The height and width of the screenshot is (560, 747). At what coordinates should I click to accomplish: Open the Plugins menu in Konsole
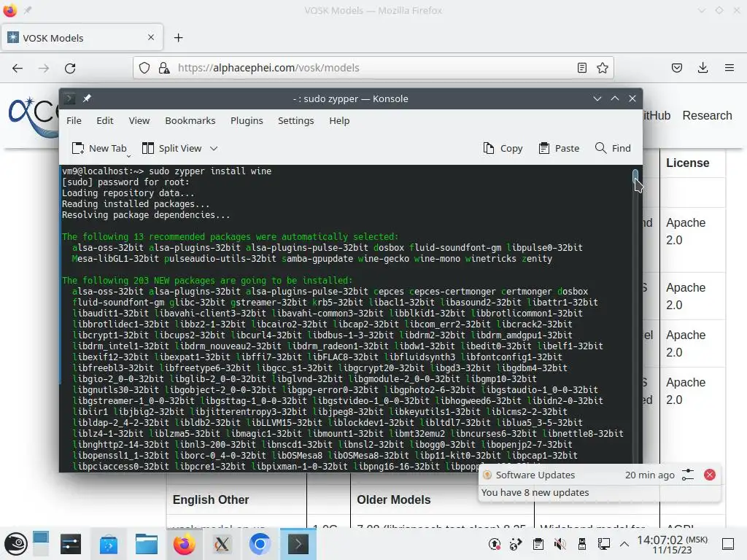[x=247, y=120]
